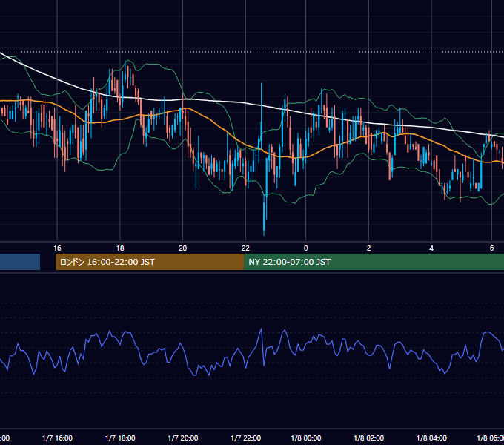Viewport: 504px width, 445px height.
Task: Click the 16 hour label on price chart axis
Action: (57, 248)
